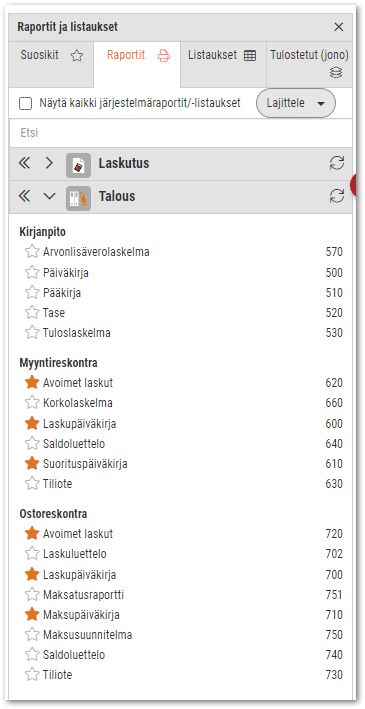Click the star next to Tuloslaskelma
The image size is (365, 709).
tap(32, 333)
